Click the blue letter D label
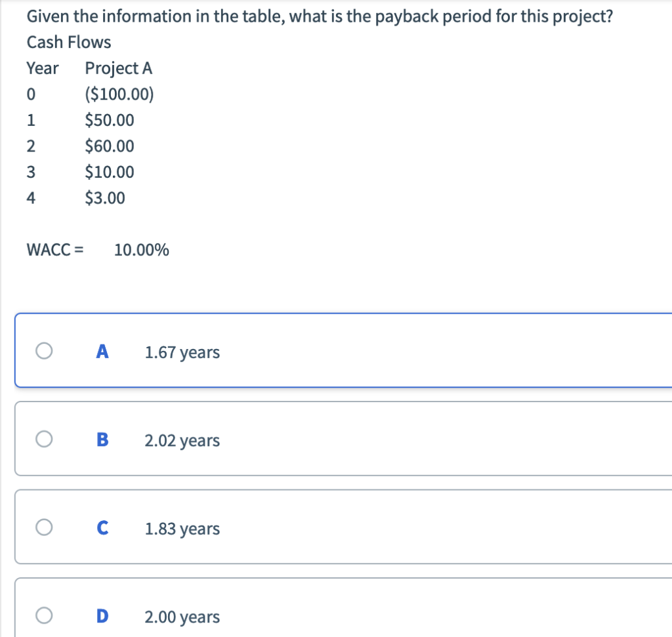 102,616
